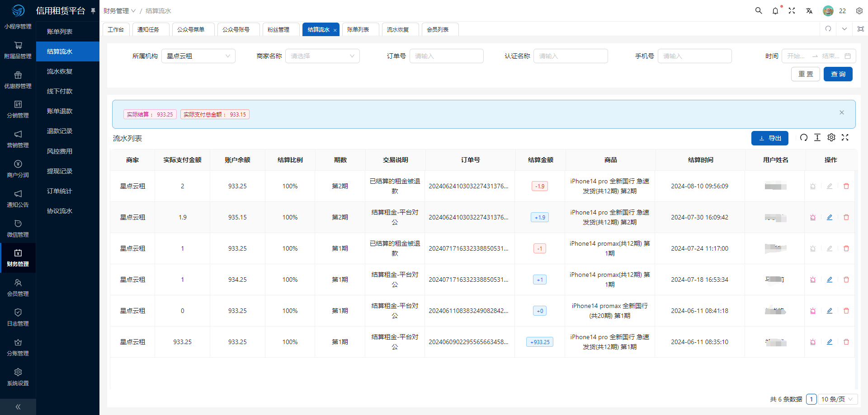This screenshot has height=415, width=868.
Task: Edit the 2024-07-30 16:09:42 row
Action: pos(830,217)
